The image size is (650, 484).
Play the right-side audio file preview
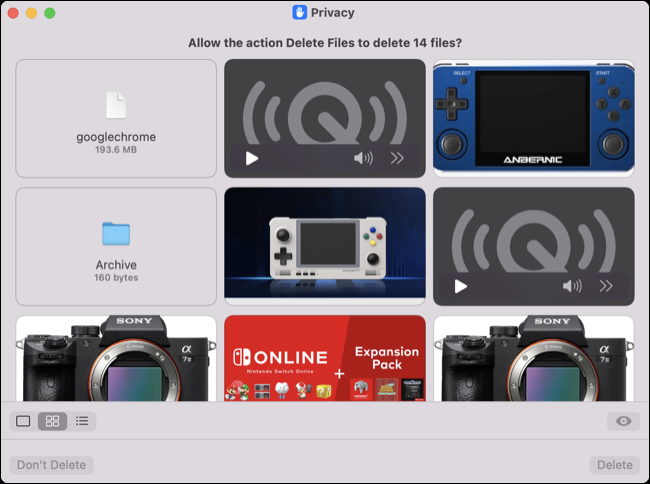point(460,286)
